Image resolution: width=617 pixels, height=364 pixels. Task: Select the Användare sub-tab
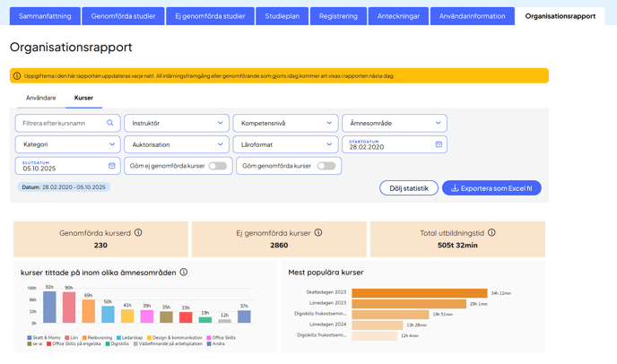click(41, 98)
